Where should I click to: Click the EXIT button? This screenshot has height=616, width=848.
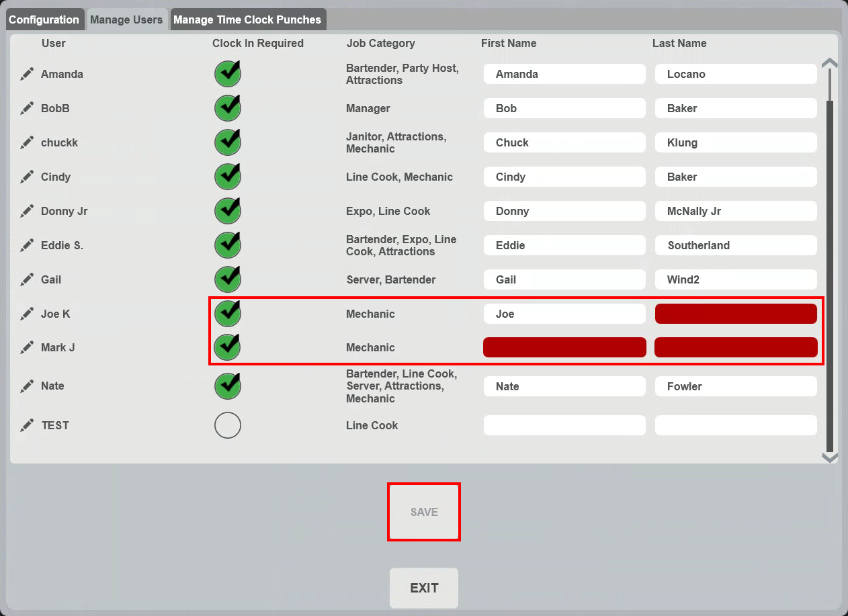click(x=424, y=588)
